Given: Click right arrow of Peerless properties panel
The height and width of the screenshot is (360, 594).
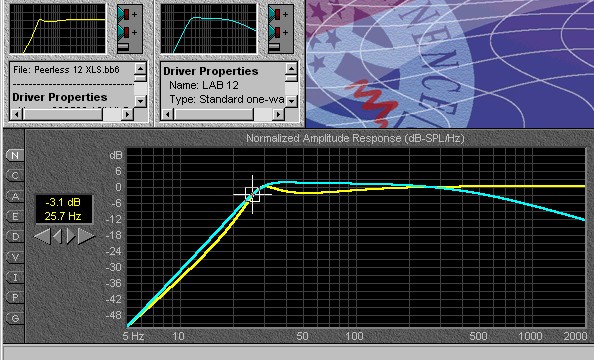Looking at the screenshot, I should pyautogui.click(x=128, y=114).
